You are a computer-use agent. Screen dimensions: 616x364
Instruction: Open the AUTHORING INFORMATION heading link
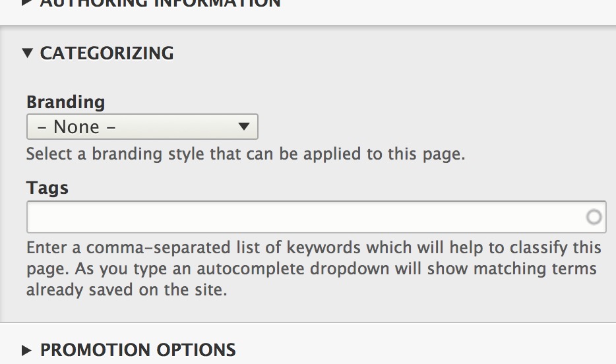tap(160, 3)
